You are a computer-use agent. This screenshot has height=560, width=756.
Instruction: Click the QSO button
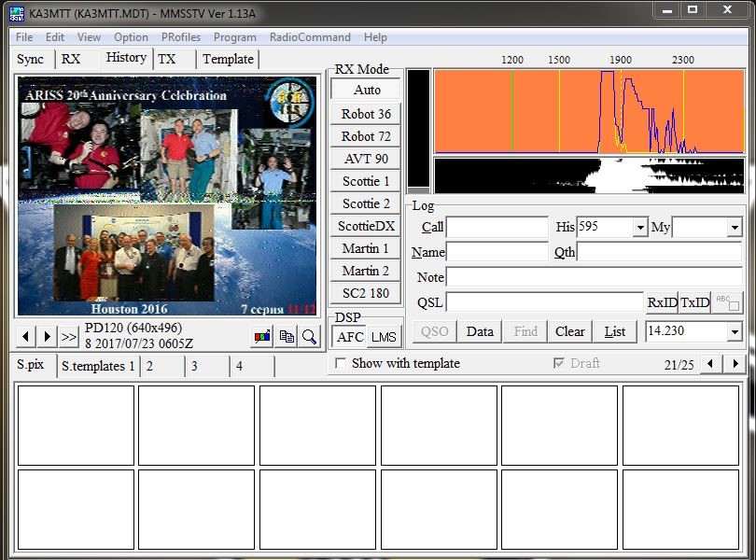pos(434,331)
